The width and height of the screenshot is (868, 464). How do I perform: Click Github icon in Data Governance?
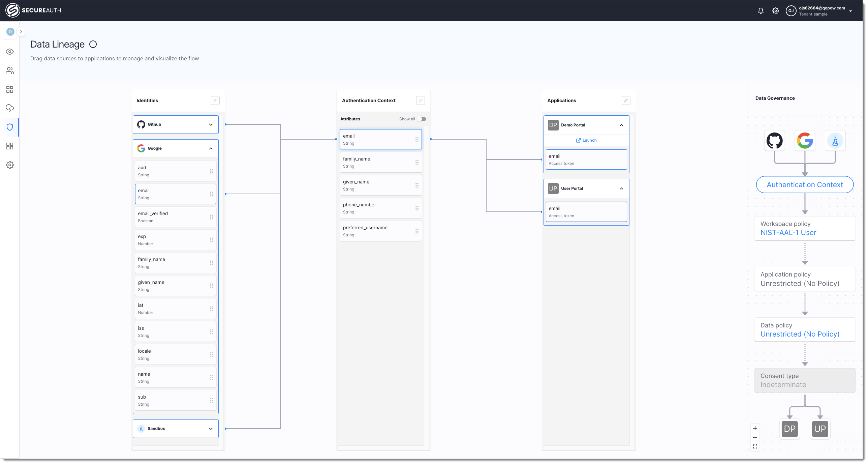[775, 141]
